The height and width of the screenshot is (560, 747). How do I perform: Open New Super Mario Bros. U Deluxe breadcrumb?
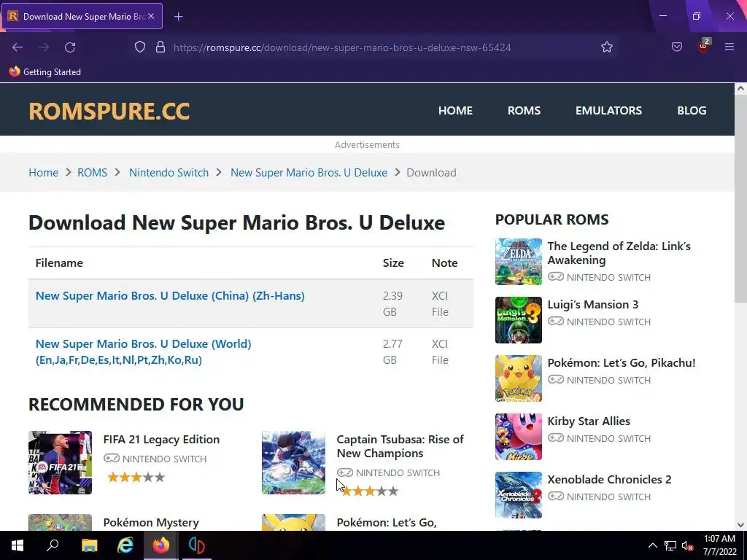coord(309,172)
